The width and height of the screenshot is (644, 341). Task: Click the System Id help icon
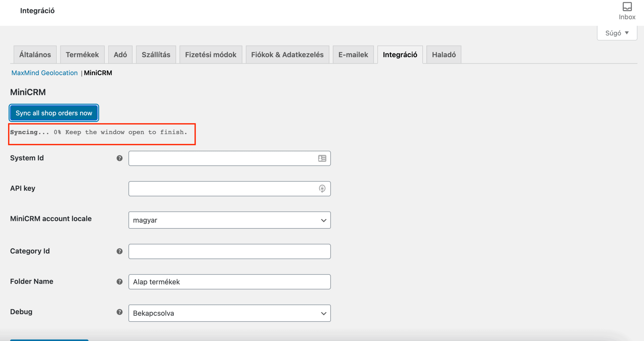coord(119,158)
